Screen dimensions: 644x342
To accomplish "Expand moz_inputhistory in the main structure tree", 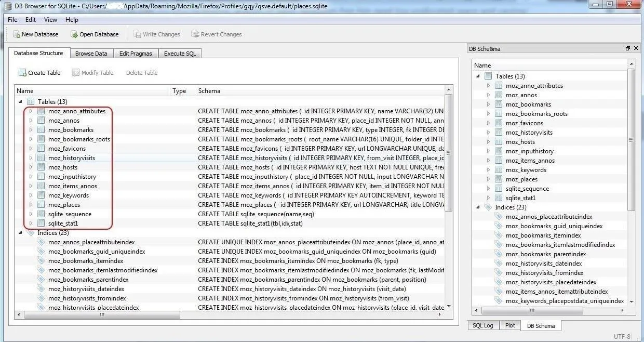I will click(x=31, y=177).
